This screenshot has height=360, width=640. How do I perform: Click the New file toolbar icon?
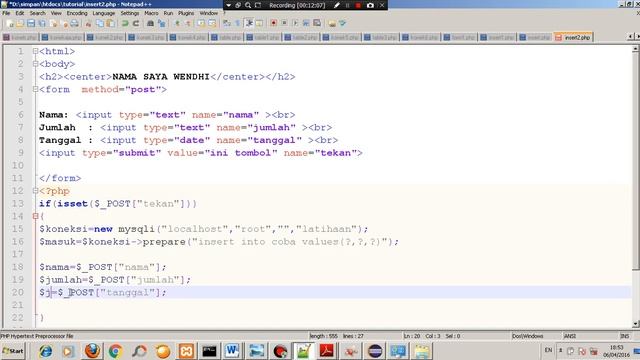(x=9, y=23)
